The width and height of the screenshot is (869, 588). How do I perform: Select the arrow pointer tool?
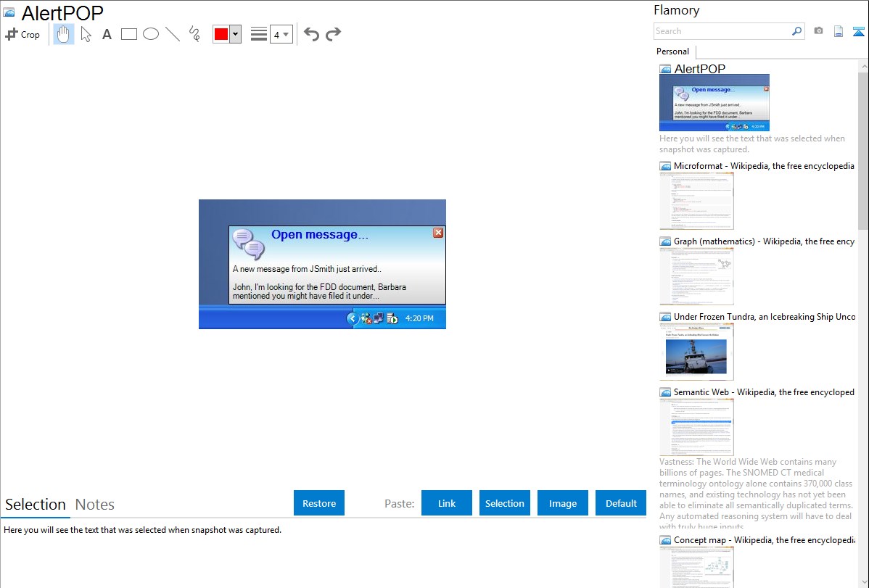pyautogui.click(x=86, y=34)
